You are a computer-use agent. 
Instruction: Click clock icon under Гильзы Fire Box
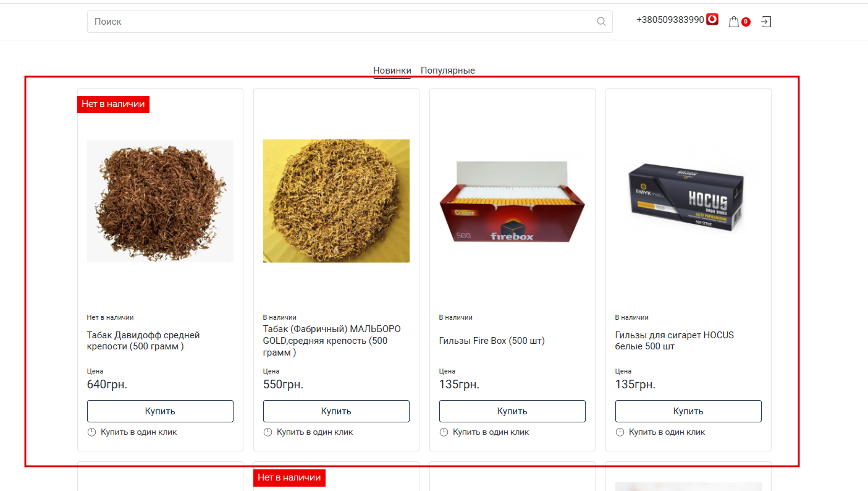pos(444,432)
